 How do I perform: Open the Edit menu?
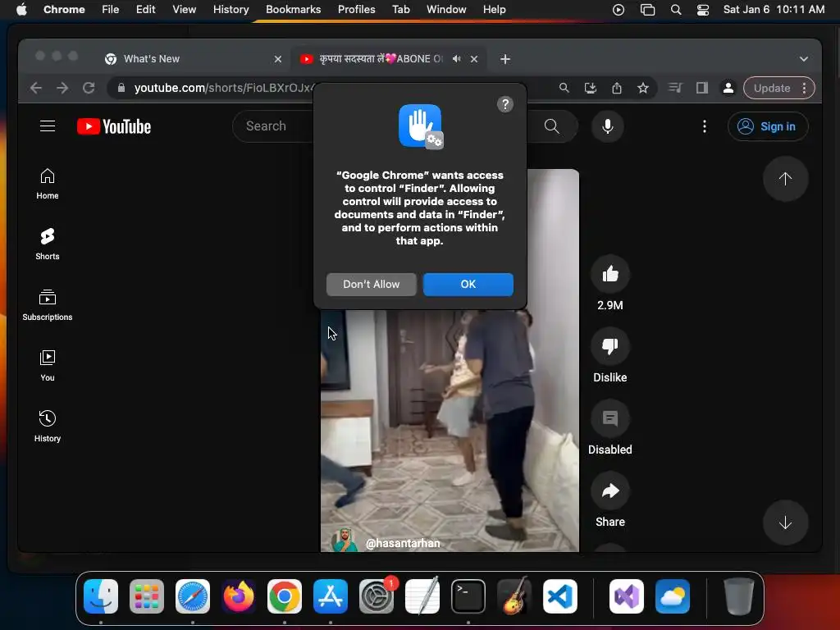[146, 10]
